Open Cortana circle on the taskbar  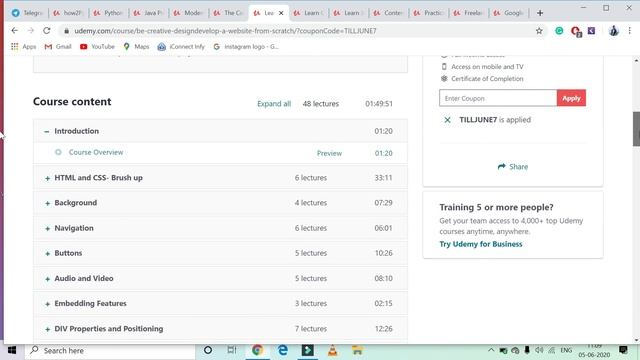point(208,350)
